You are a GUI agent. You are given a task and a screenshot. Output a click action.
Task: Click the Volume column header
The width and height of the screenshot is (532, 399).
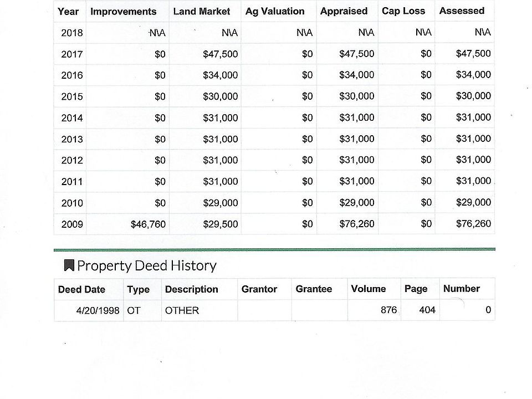click(x=369, y=289)
